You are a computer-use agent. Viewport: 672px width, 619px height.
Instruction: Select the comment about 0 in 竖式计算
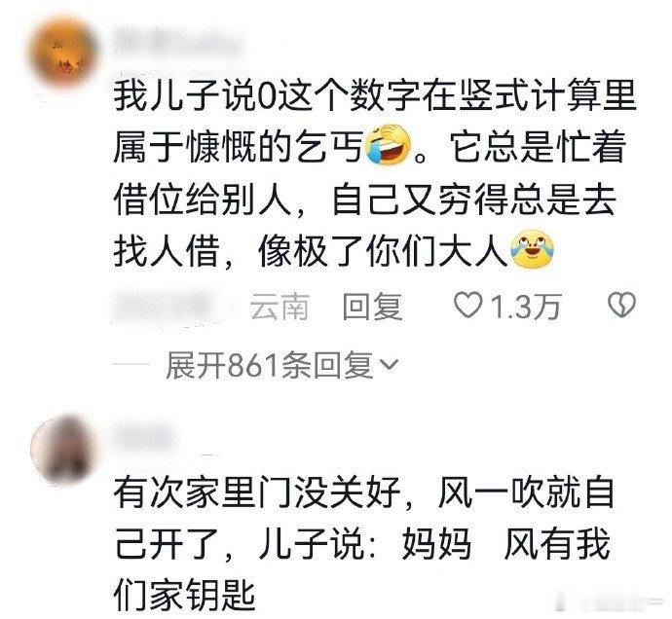[x=375, y=172]
